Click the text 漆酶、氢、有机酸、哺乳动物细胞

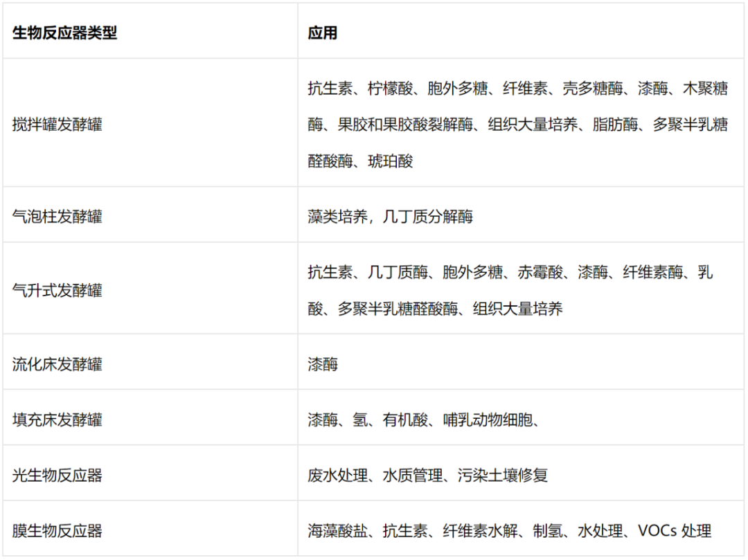tap(420, 419)
